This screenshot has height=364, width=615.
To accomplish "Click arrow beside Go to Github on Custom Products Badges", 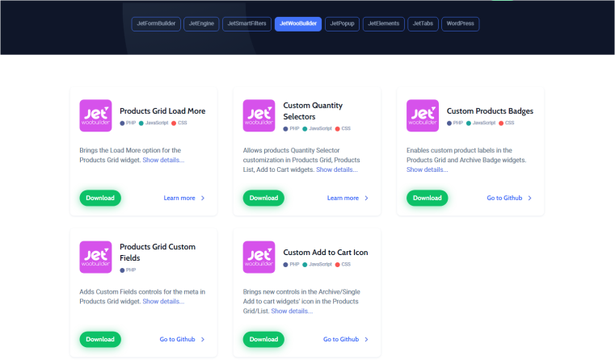I will tap(530, 198).
